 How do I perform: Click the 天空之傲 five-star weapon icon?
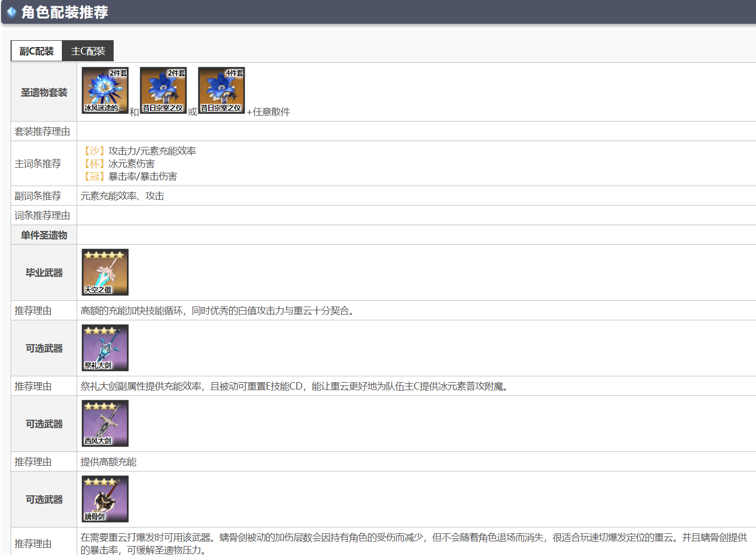(x=105, y=272)
